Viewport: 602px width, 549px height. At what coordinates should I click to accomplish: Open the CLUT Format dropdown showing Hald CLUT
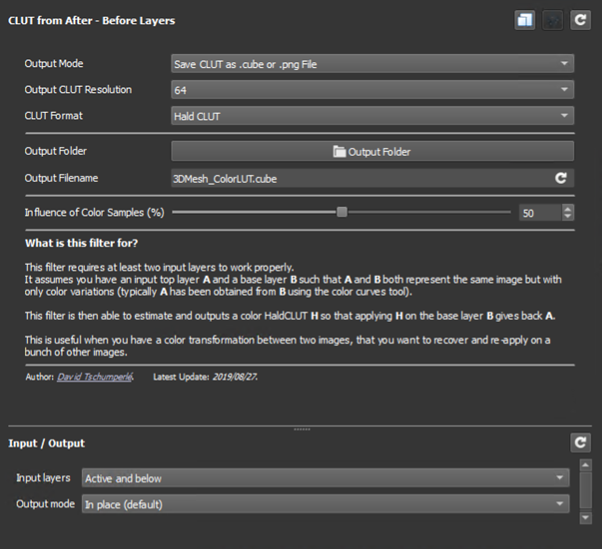coord(372,116)
